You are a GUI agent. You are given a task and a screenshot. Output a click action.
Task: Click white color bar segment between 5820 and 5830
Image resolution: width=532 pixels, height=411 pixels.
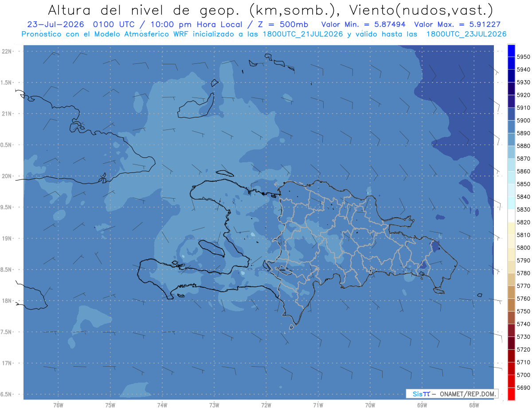pyautogui.click(x=511, y=216)
